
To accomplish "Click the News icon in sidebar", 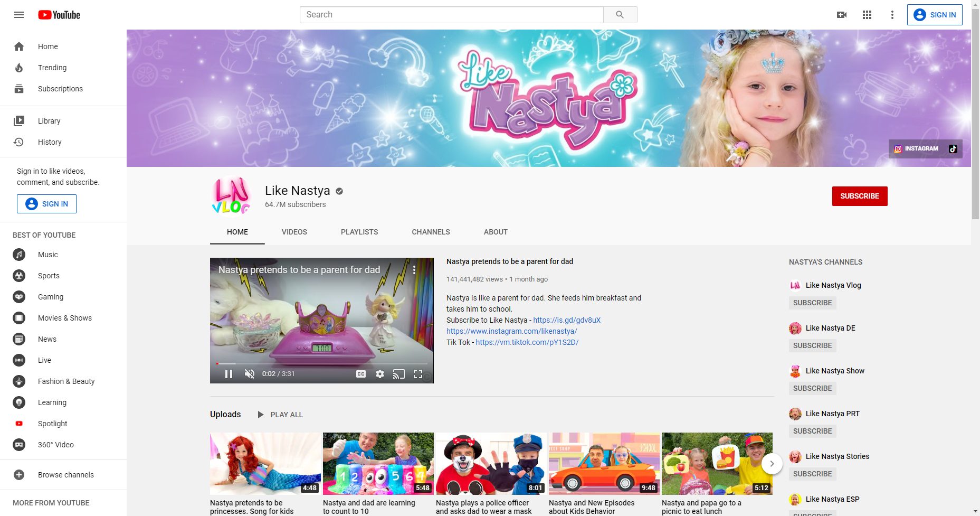I will coord(19,339).
